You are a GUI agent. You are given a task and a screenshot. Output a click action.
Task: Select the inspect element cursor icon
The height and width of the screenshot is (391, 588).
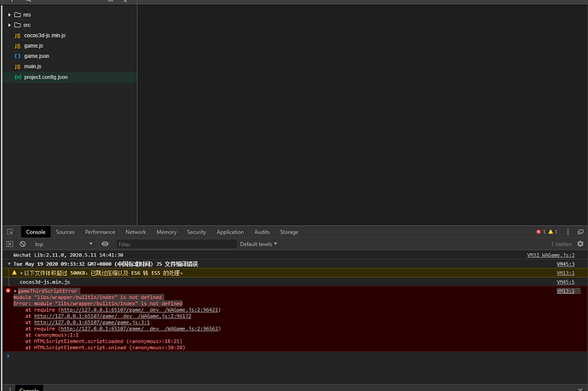[x=10, y=232]
